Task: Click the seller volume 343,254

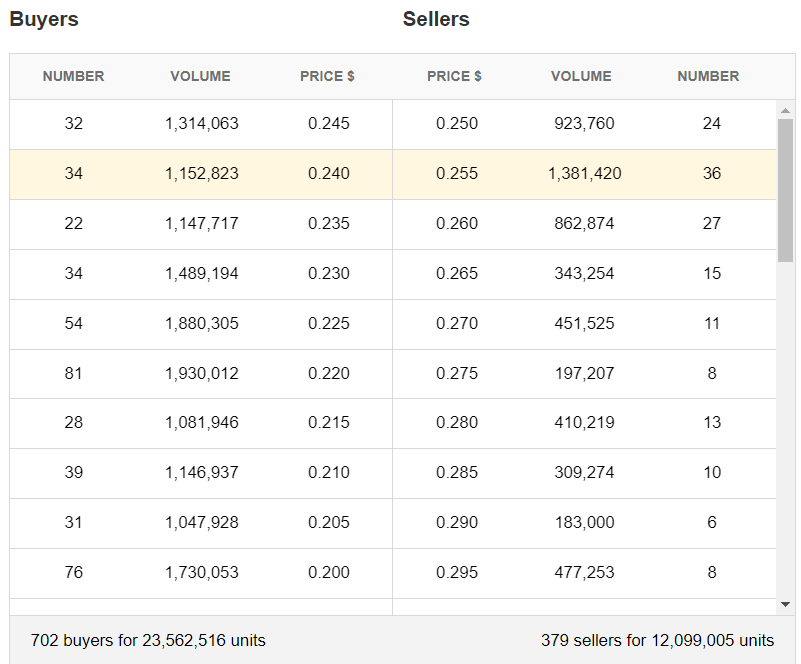Action: pos(584,274)
